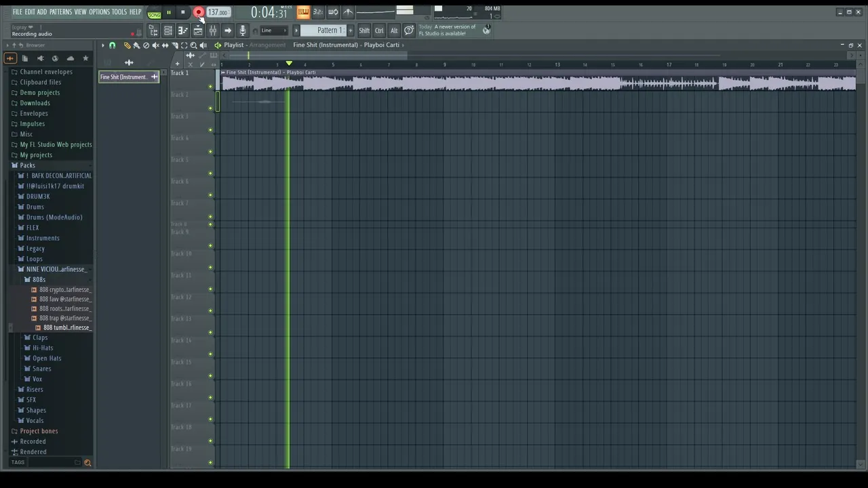
Task: Click the Ctrl button
Action: click(x=379, y=30)
